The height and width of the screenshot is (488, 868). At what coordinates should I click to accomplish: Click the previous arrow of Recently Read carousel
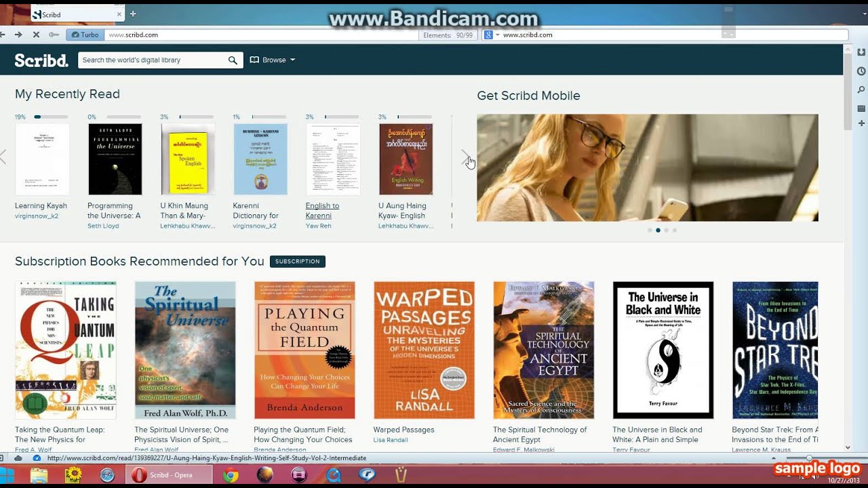pos(3,157)
